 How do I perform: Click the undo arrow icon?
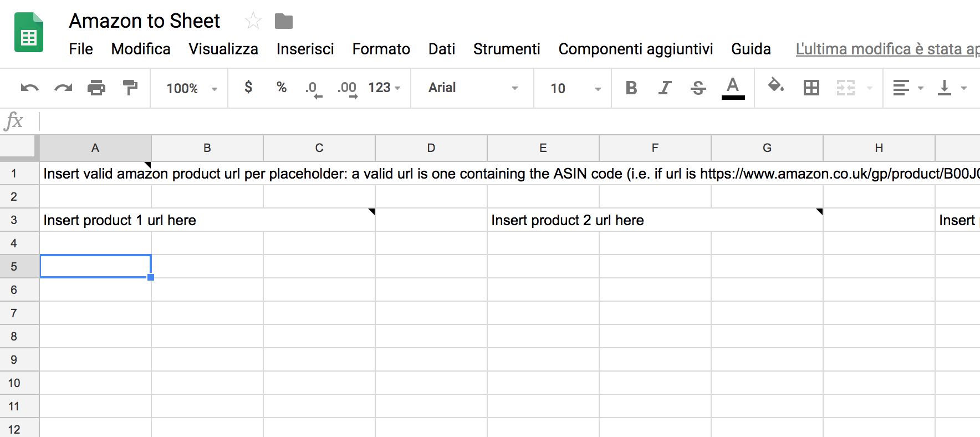29,88
